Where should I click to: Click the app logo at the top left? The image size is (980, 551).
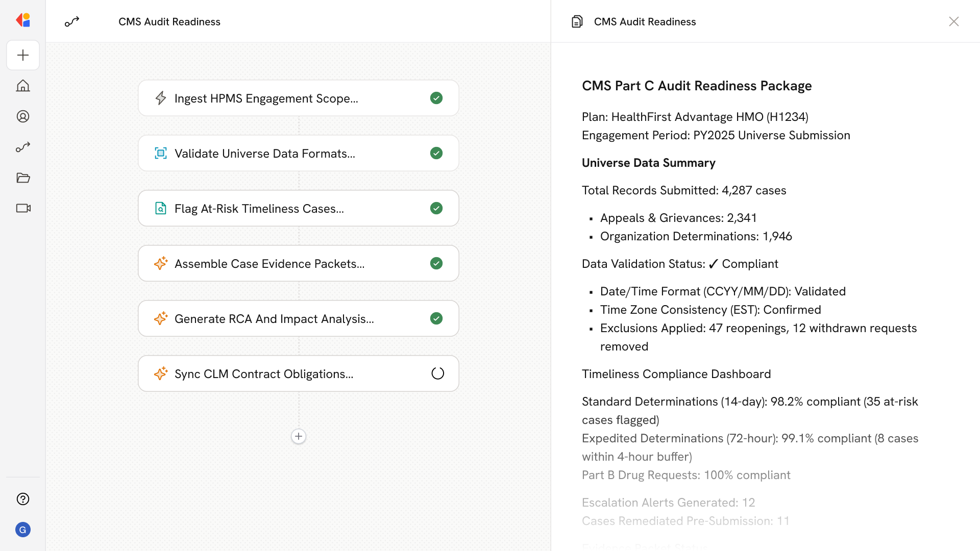[x=23, y=20]
